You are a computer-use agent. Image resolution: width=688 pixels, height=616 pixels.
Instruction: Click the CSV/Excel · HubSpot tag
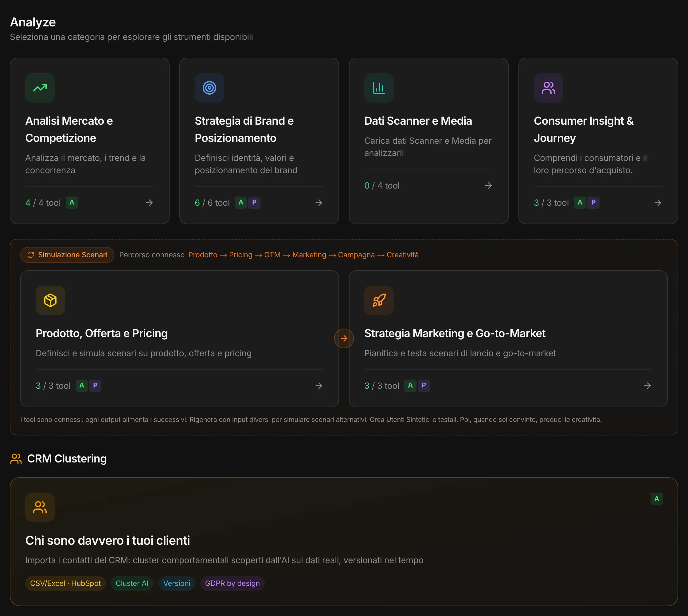coord(65,583)
